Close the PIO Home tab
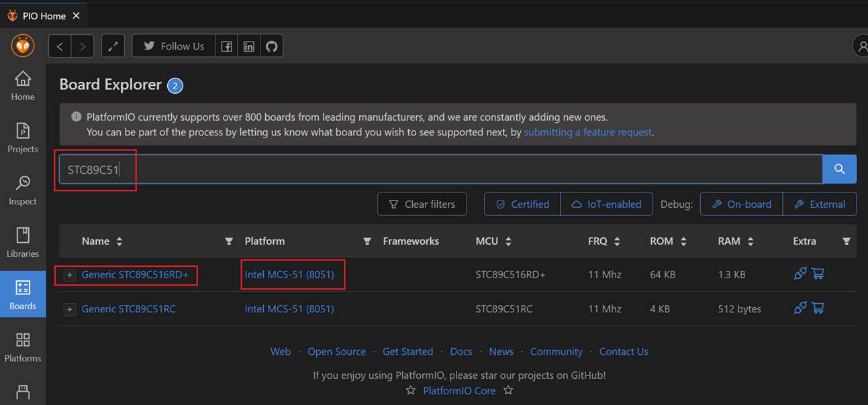The height and width of the screenshot is (405, 868). (x=76, y=15)
